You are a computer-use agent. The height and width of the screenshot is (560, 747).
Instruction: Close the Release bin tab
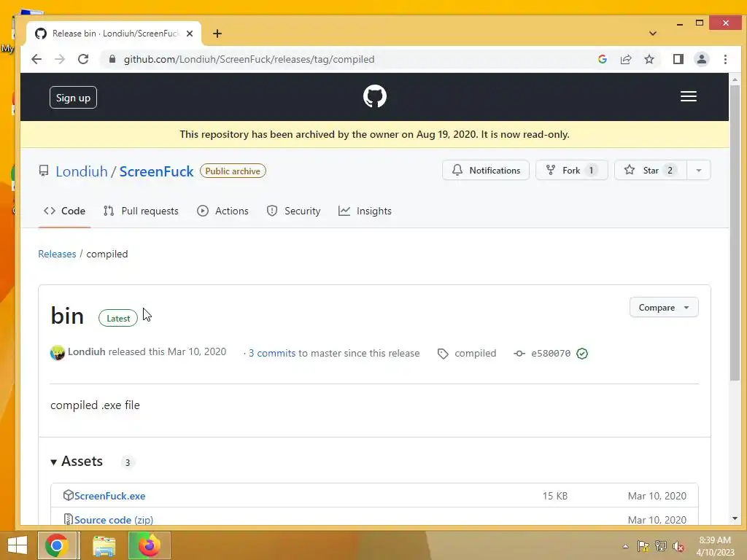pos(190,34)
